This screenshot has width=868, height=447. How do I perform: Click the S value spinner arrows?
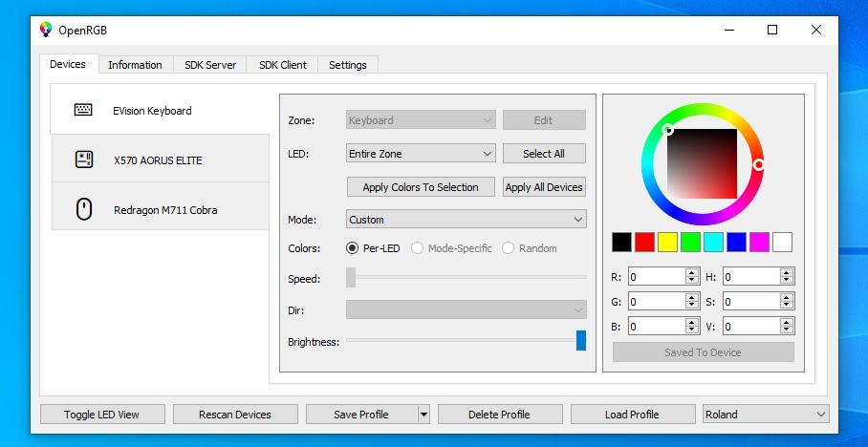tap(787, 302)
